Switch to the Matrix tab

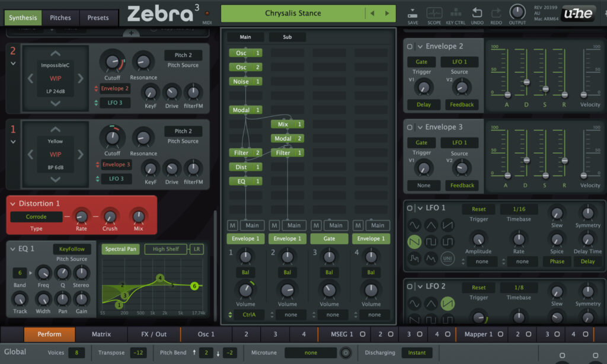(x=101, y=334)
